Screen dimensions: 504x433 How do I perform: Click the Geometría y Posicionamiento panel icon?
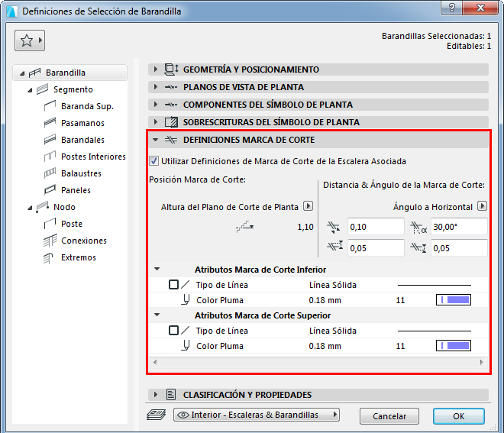[171, 69]
